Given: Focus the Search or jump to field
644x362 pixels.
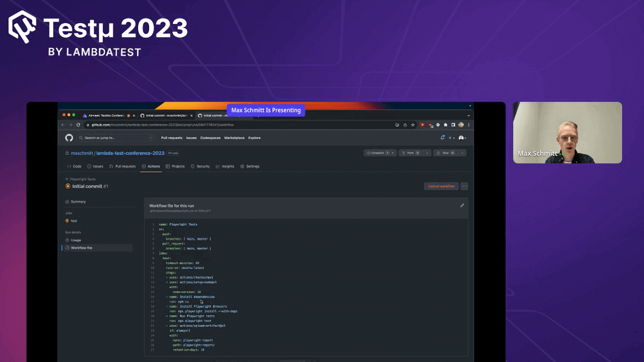Looking at the screenshot, I should (x=116, y=138).
